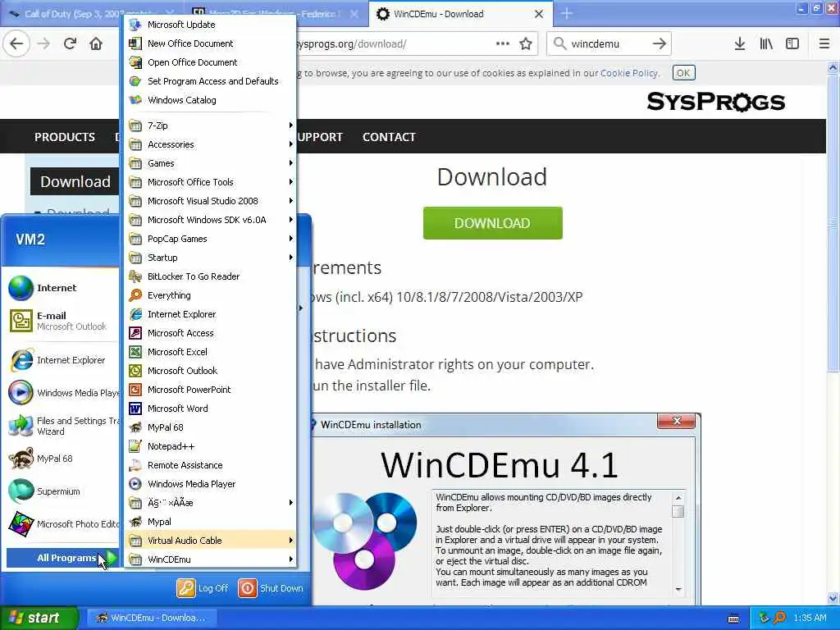Click page vertical scrollbar down arrow
This screenshot has width=840, height=630.
[833, 598]
